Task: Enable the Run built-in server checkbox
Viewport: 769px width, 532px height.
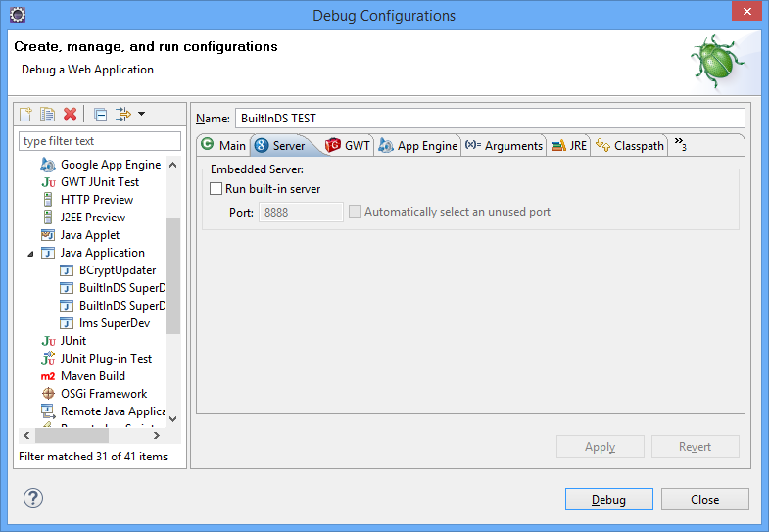Action: coord(216,189)
